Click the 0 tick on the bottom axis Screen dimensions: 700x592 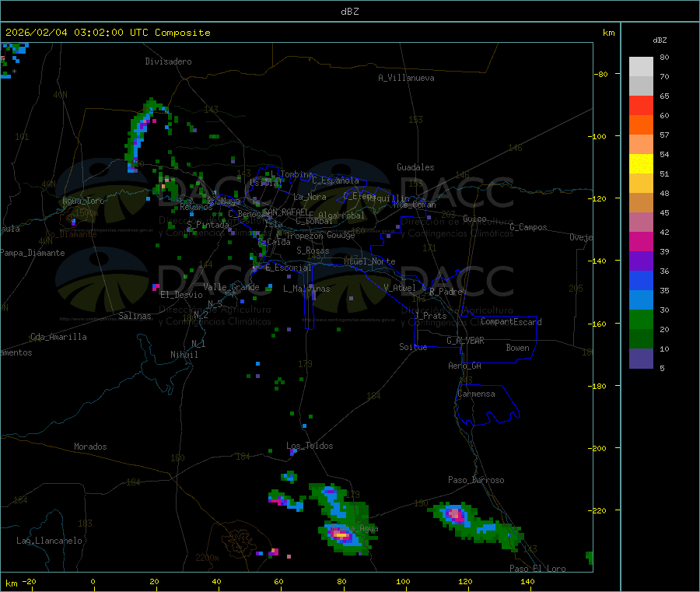pyautogui.click(x=93, y=581)
